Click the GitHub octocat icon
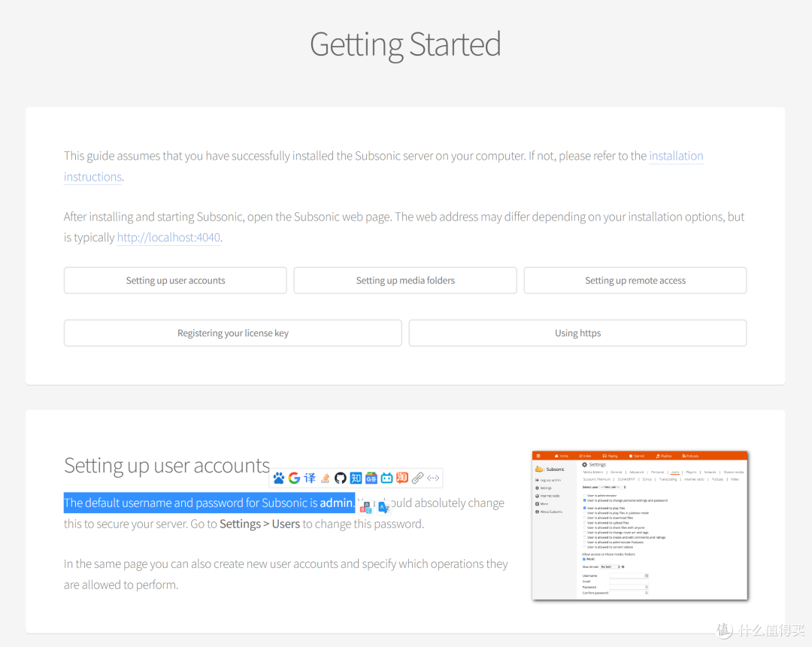The width and height of the screenshot is (812, 647). point(341,478)
